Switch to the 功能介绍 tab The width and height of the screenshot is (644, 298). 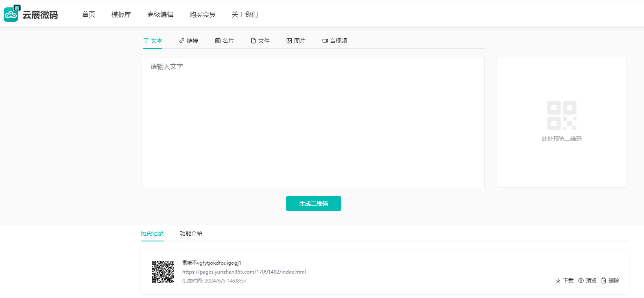pos(191,233)
